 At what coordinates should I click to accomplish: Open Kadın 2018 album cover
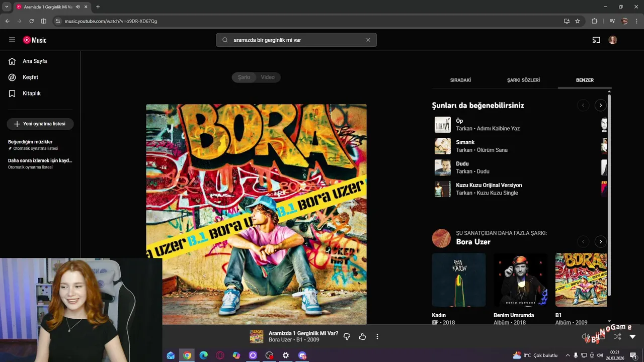tap(459, 280)
